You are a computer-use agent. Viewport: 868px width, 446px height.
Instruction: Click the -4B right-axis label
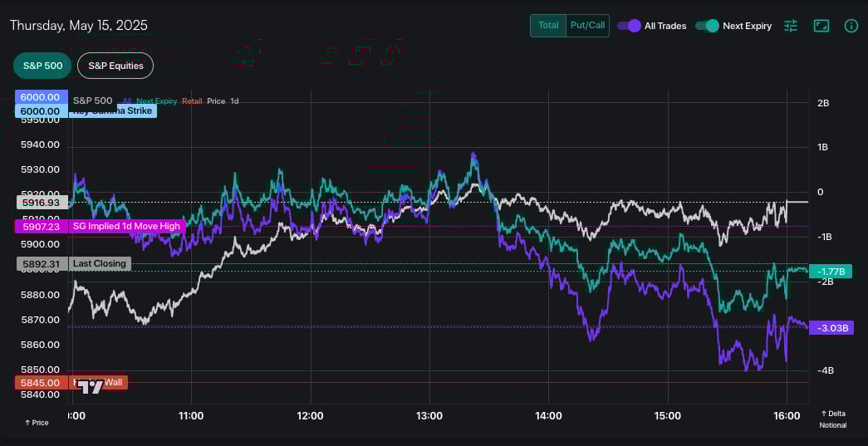pos(825,370)
